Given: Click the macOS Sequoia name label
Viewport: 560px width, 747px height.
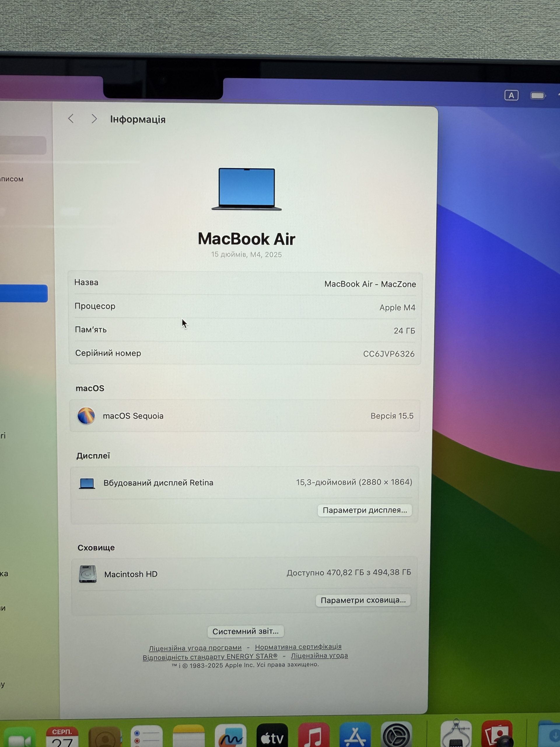Looking at the screenshot, I should [133, 416].
